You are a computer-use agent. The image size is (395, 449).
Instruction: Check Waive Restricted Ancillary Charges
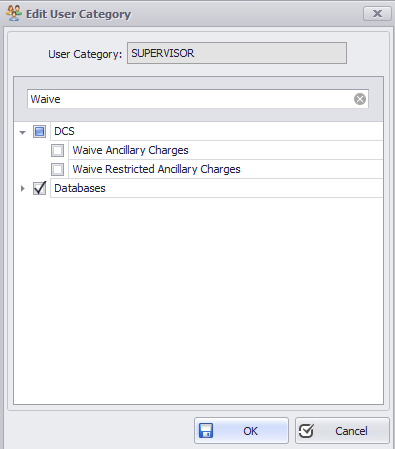click(57, 169)
